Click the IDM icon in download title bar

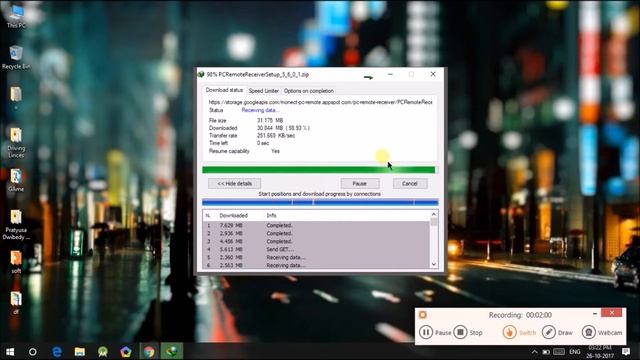[201, 74]
